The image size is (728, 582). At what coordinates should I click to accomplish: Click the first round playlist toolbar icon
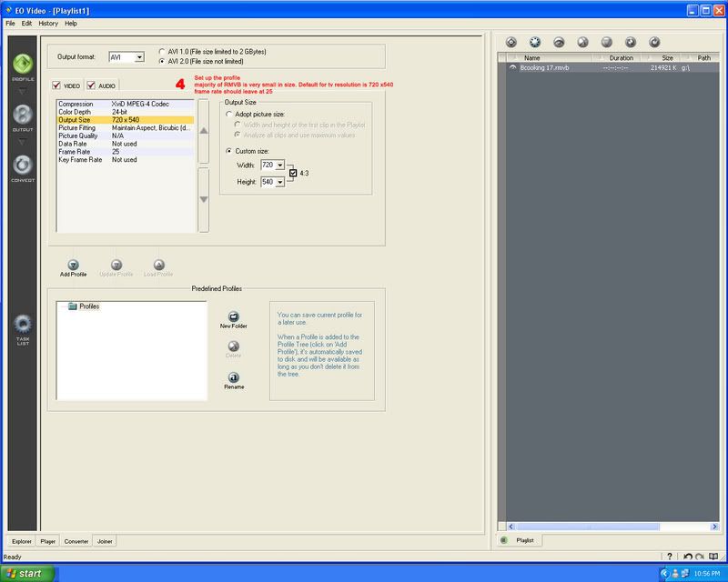pyautogui.click(x=511, y=42)
